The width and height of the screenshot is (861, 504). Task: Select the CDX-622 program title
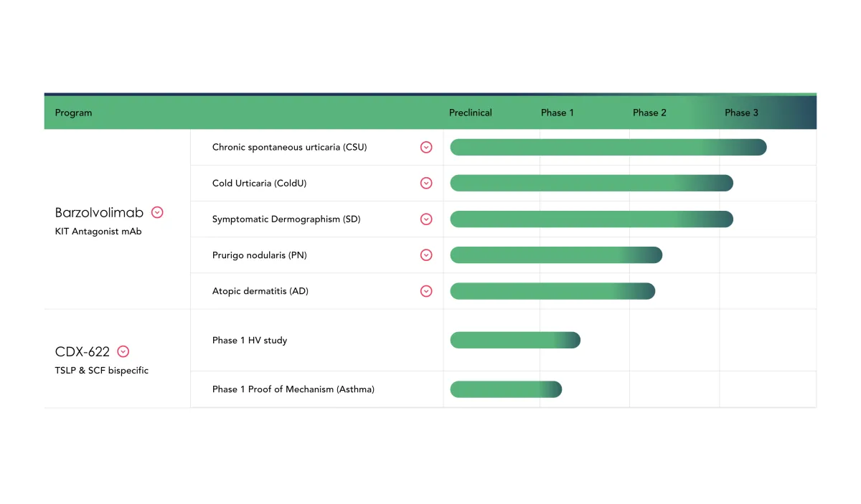click(x=83, y=351)
